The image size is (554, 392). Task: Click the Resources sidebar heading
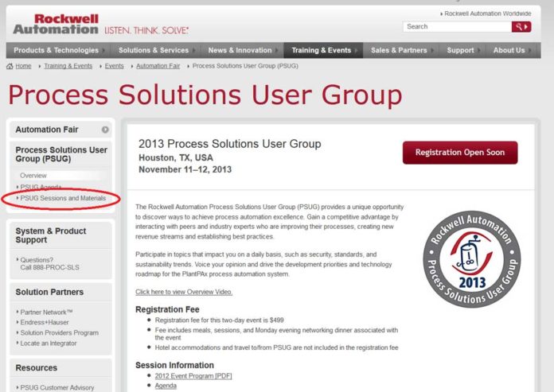point(37,368)
